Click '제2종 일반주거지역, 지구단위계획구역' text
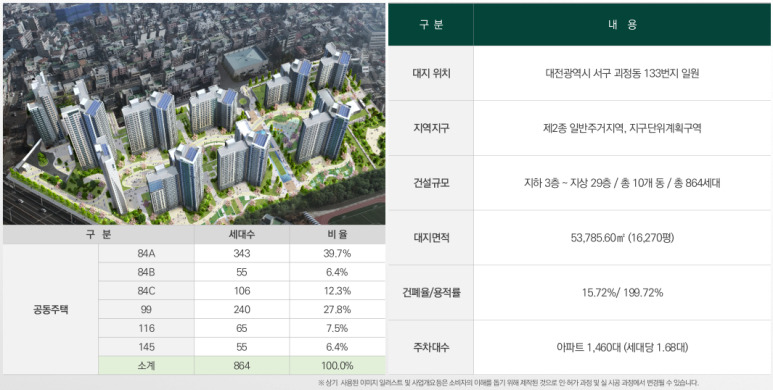The image size is (773, 390). click(623, 129)
